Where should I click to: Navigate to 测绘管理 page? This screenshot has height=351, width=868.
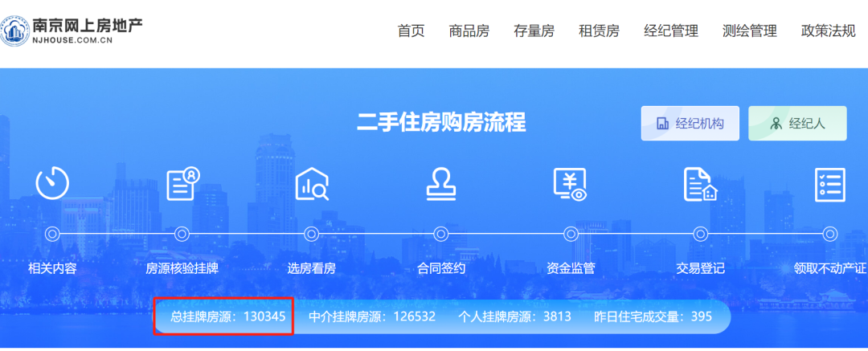(x=749, y=31)
